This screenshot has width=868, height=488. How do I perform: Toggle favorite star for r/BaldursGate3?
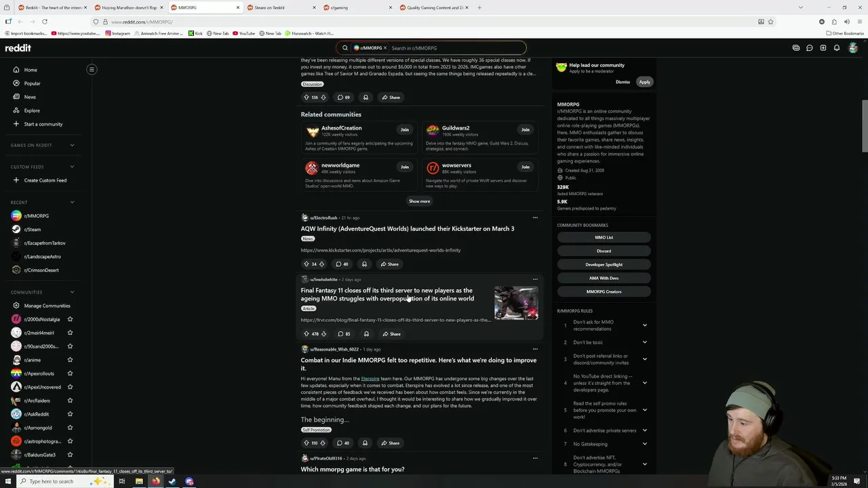(70, 455)
